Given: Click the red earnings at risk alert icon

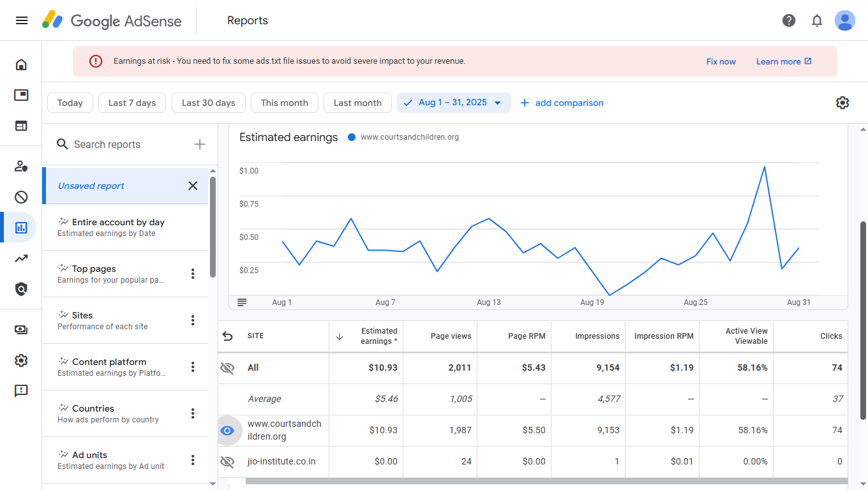Looking at the screenshot, I should pos(96,61).
